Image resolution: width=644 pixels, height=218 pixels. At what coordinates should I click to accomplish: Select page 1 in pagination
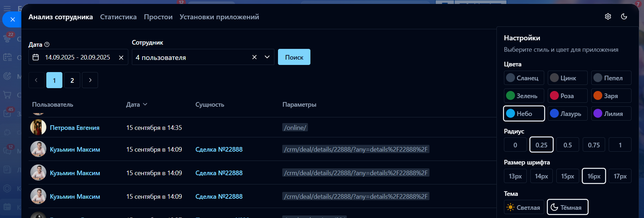(54, 80)
